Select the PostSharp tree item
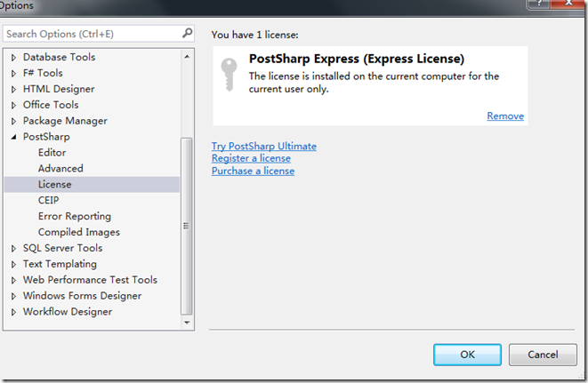Screen dimensions: 588x383 [46, 137]
